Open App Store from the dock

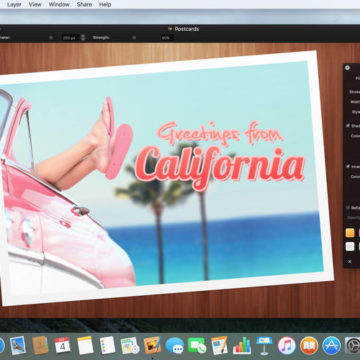(331, 345)
